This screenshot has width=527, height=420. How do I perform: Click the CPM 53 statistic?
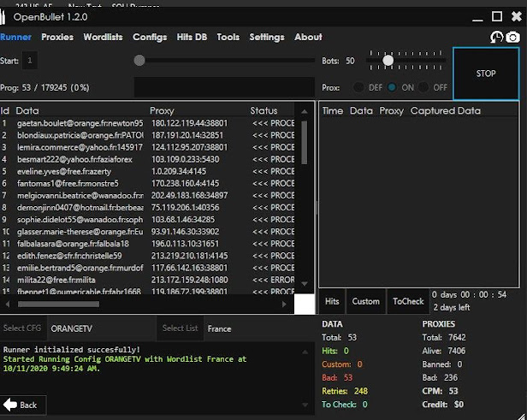(x=440, y=391)
